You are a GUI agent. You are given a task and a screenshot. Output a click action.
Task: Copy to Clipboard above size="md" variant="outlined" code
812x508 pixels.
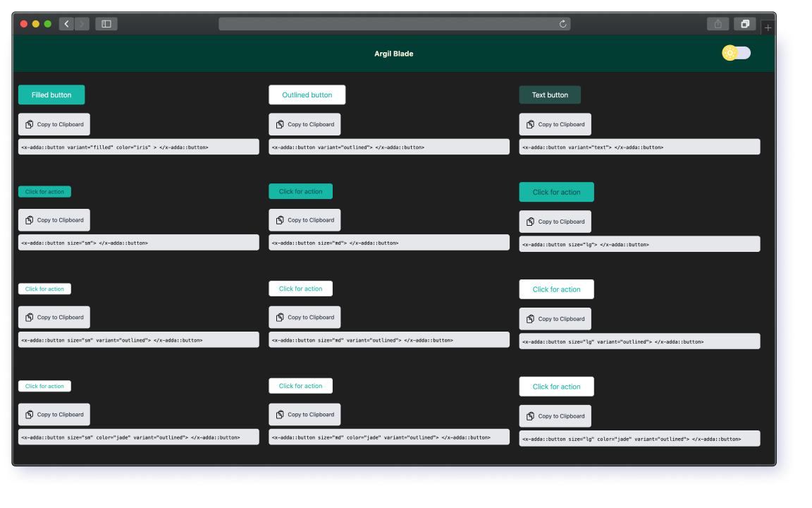point(304,317)
